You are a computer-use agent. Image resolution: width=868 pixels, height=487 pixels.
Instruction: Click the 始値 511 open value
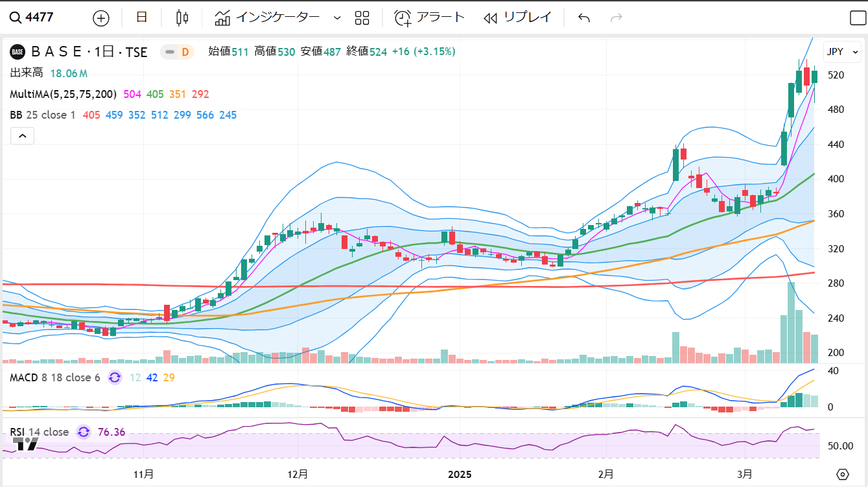(228, 51)
